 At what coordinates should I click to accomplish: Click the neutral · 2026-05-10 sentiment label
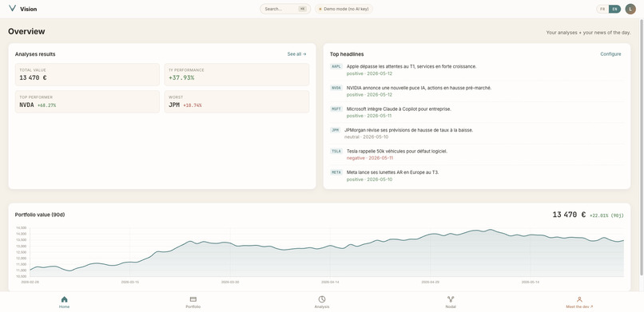[x=366, y=137]
